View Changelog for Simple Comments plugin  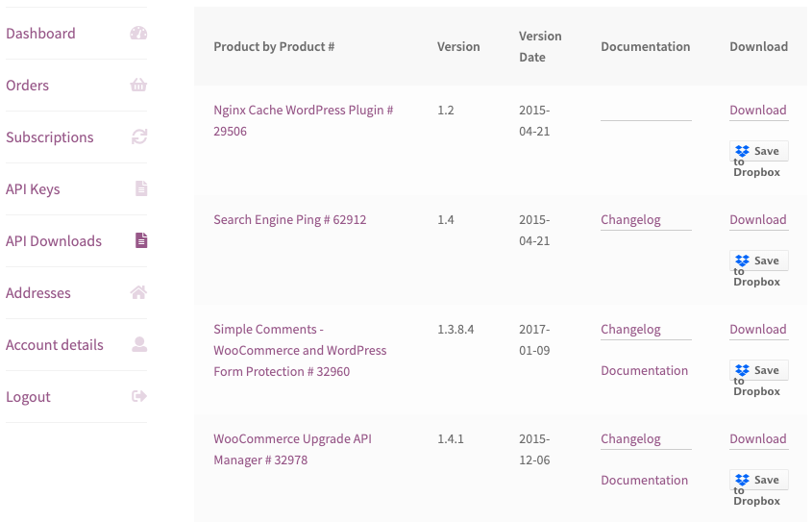click(630, 330)
